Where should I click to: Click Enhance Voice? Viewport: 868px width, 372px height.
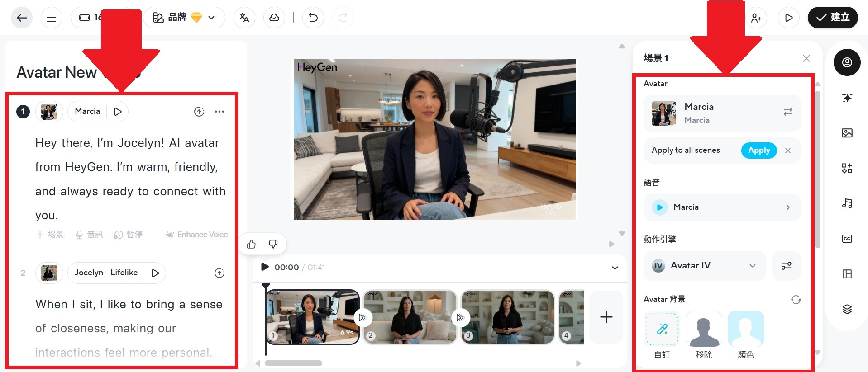[x=196, y=235]
